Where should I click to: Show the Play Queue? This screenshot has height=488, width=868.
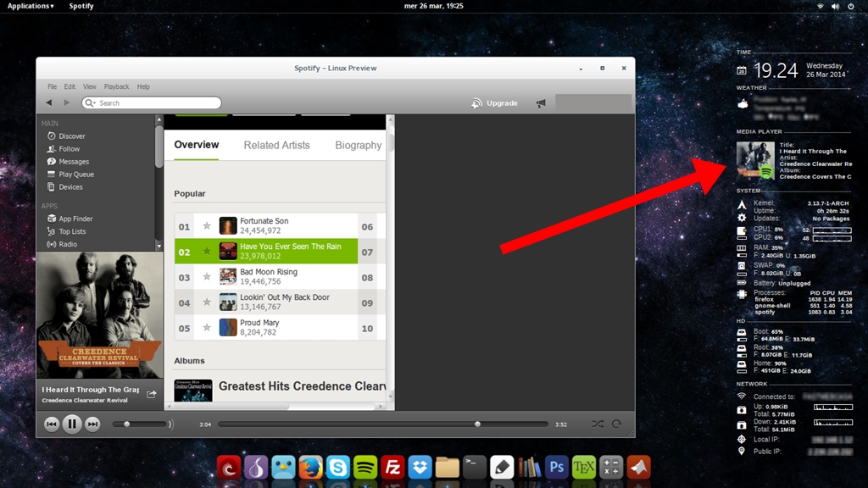[x=75, y=175]
